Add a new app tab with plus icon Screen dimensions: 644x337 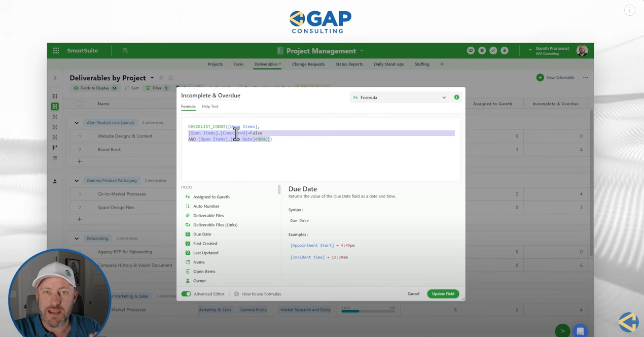[442, 64]
